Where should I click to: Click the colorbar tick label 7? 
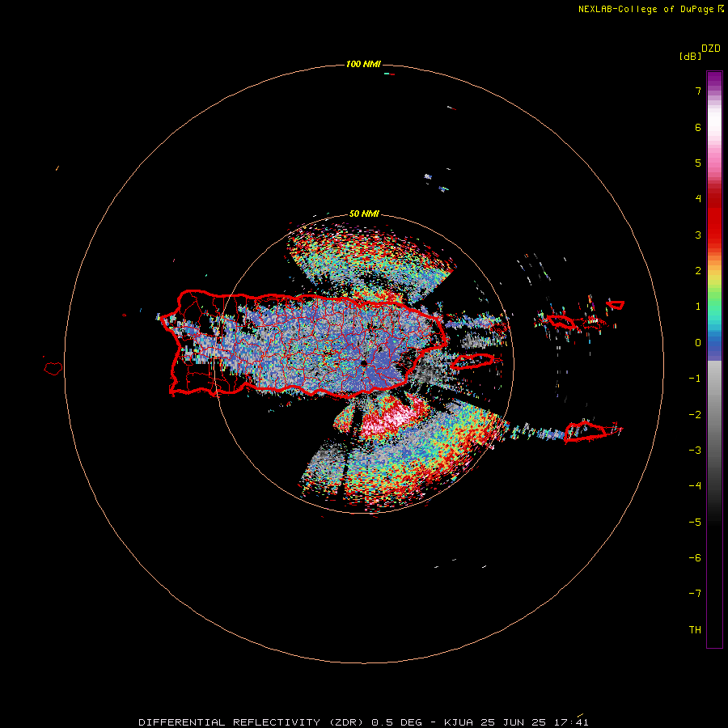(698, 91)
